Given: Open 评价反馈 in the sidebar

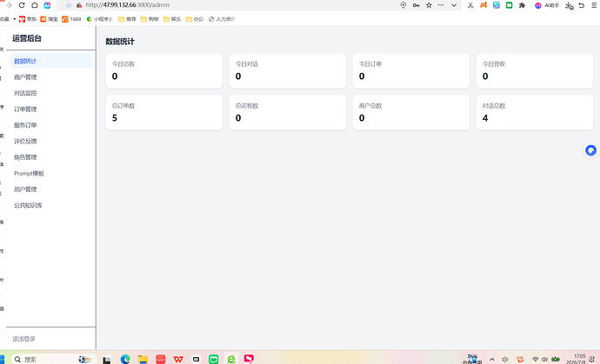Looking at the screenshot, I should click(x=51, y=142).
